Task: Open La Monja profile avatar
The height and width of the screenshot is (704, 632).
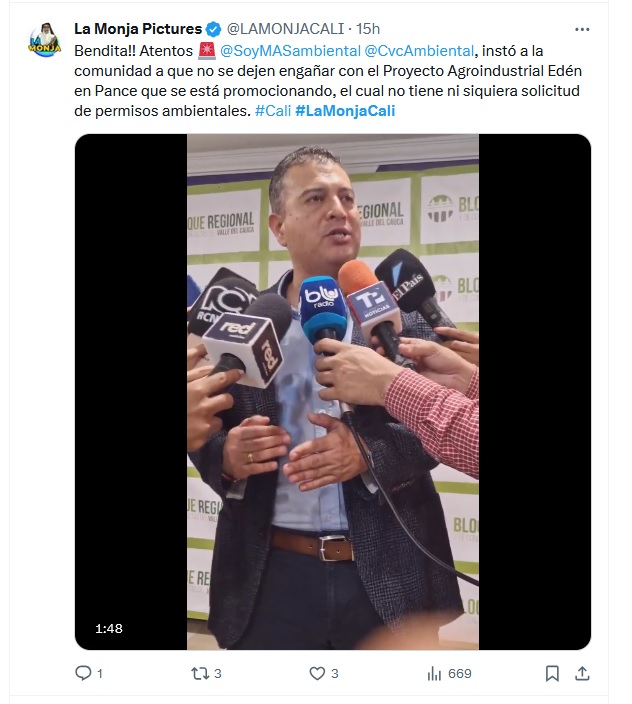Action: (45, 40)
